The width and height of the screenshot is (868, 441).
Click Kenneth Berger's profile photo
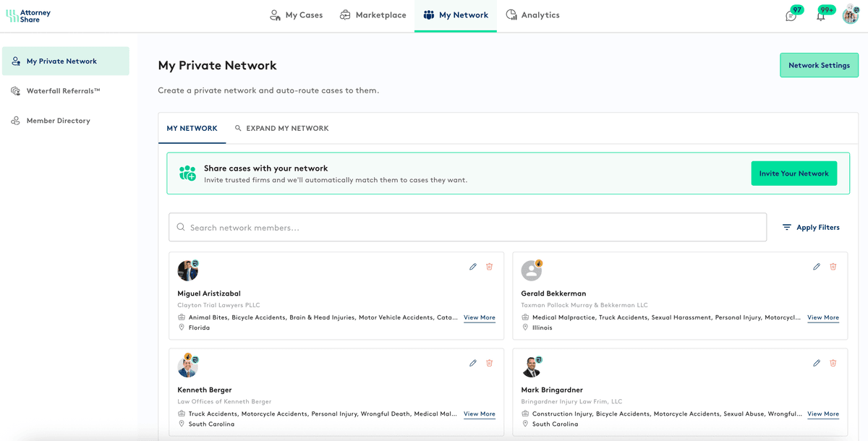187,367
